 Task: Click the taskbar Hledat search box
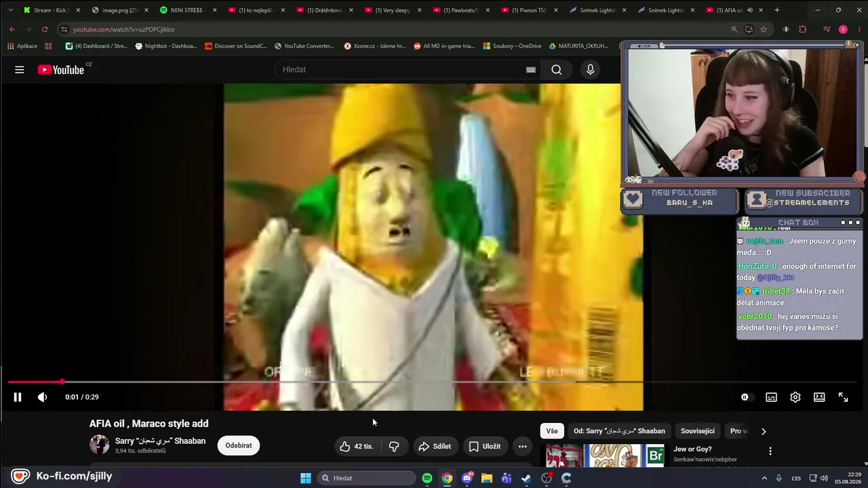coord(366,479)
